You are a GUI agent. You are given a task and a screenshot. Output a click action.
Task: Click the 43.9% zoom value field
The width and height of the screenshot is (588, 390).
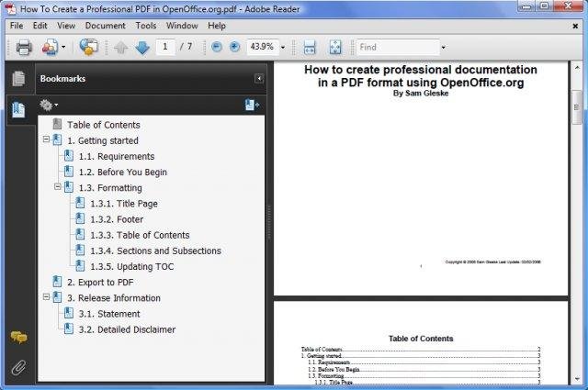point(263,47)
